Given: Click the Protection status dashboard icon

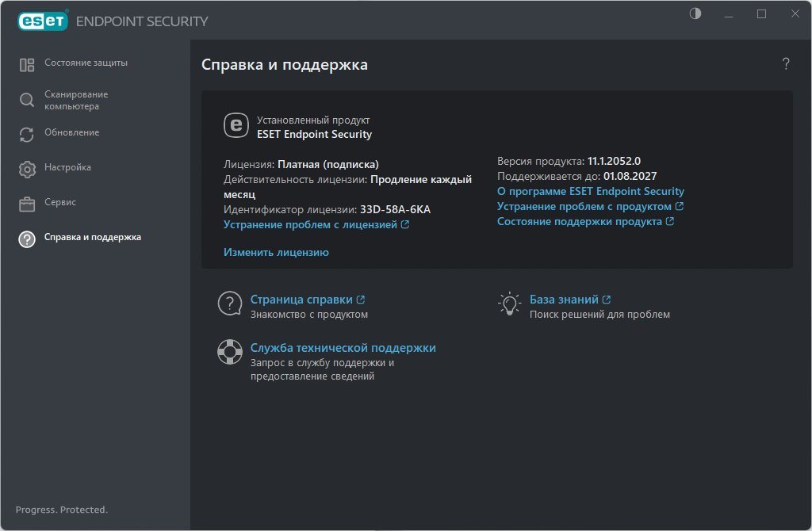Looking at the screenshot, I should pyautogui.click(x=27, y=65).
